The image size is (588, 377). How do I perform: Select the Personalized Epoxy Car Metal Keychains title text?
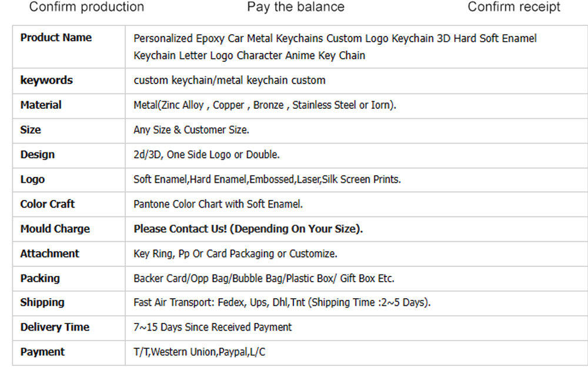335,47
